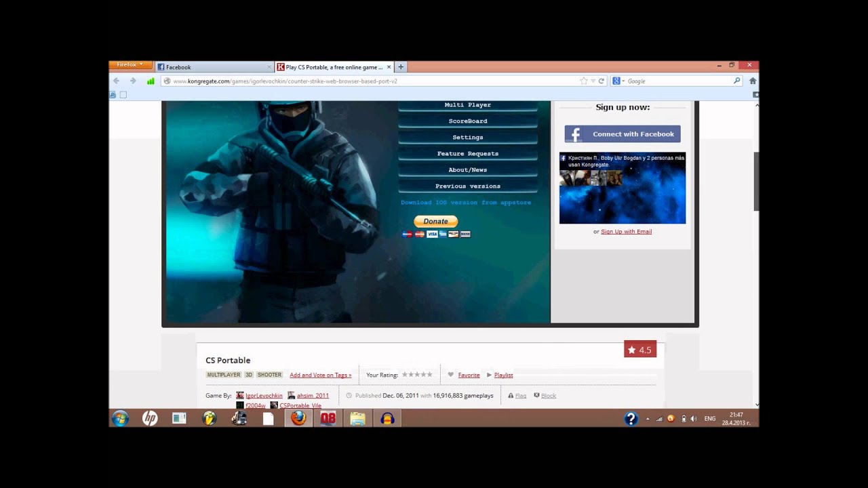Click the taskbar clock showing 21:47
The height and width of the screenshot is (488, 868).
click(736, 418)
